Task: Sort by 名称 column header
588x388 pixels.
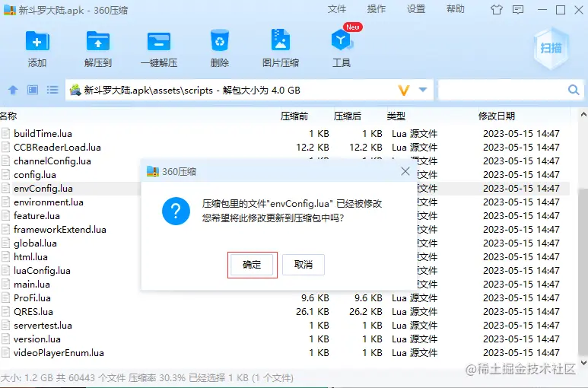Action: click(x=8, y=116)
